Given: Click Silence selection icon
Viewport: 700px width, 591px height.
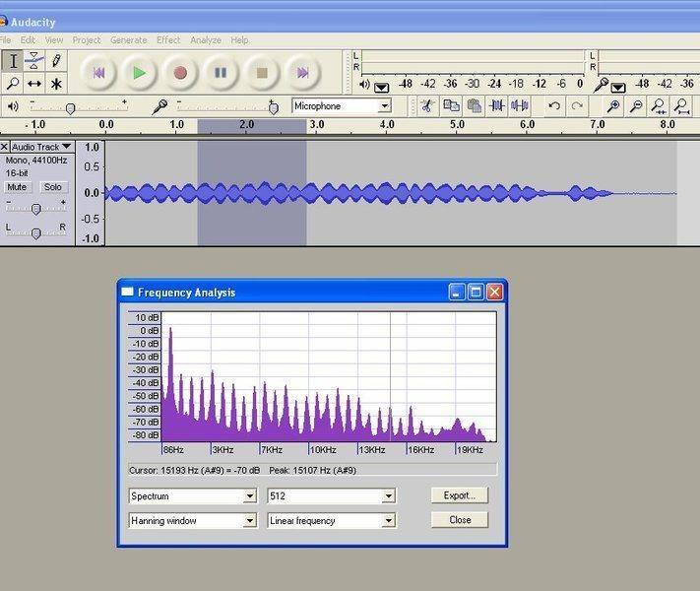Looking at the screenshot, I should click(x=520, y=105).
